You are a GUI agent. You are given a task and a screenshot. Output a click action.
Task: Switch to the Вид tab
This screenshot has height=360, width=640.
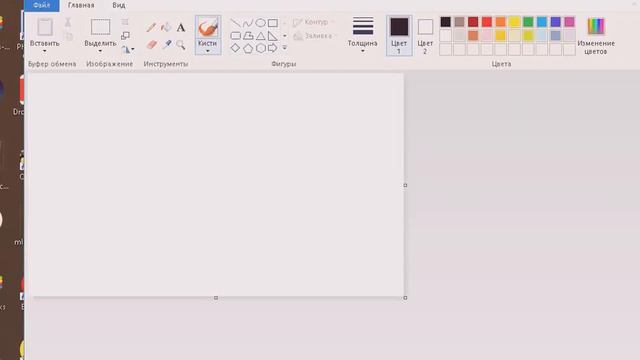tap(119, 5)
